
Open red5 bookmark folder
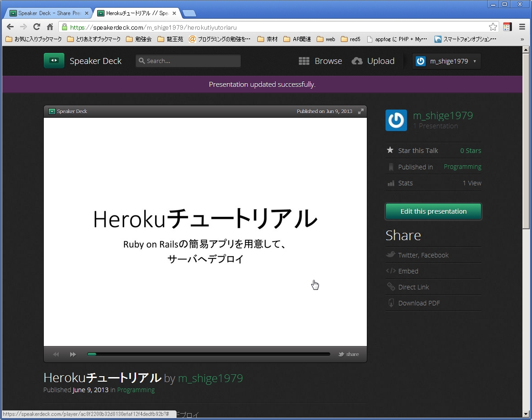(x=351, y=39)
